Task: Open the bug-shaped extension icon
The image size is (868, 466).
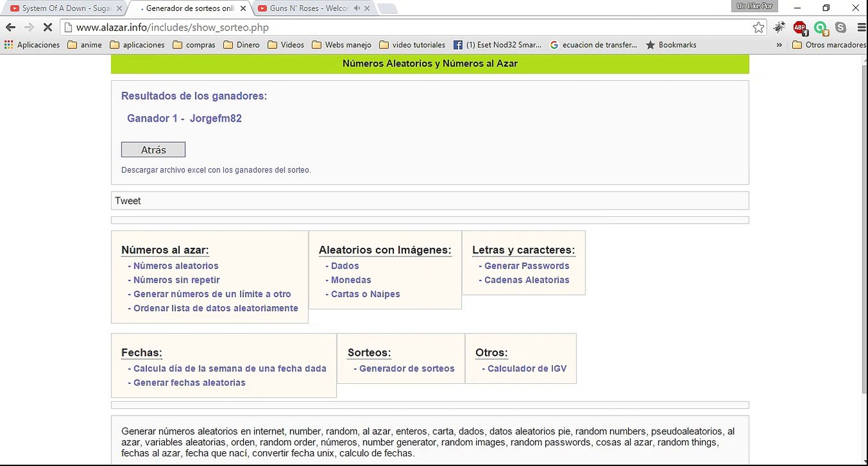Action: click(x=779, y=27)
